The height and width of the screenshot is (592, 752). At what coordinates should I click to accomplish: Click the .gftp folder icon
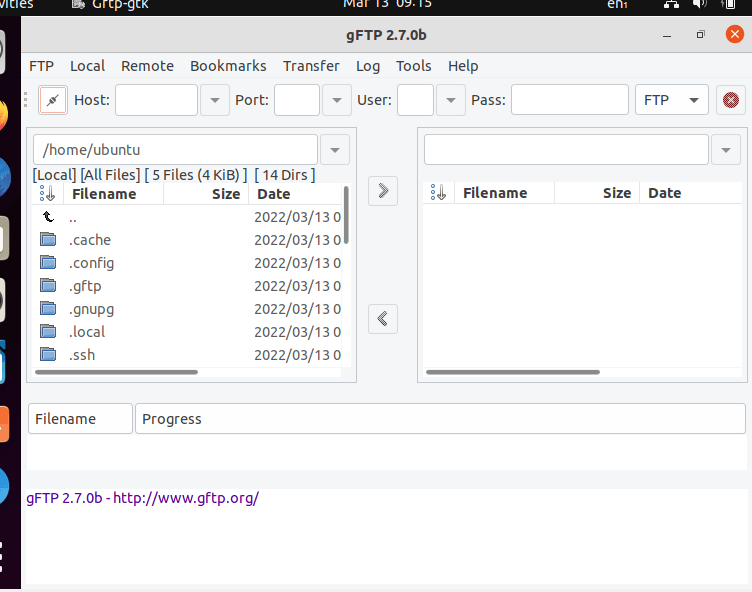click(x=48, y=285)
